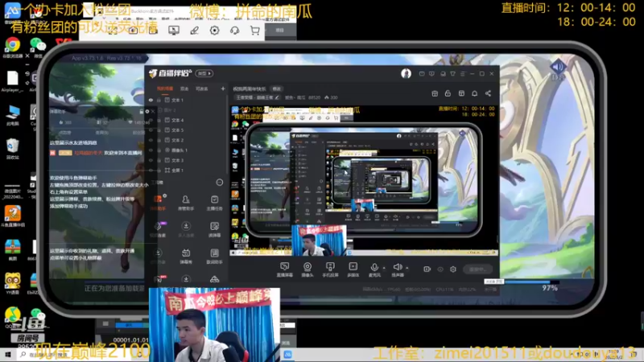Toggle lock of layer 文本 4
This screenshot has width=644, height=362.
point(159,120)
